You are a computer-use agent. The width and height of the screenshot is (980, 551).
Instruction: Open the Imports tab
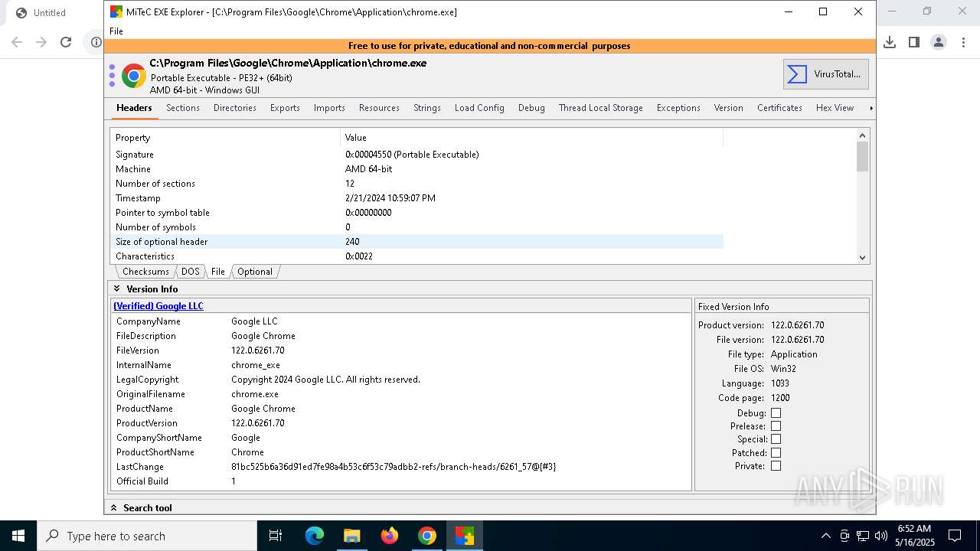(329, 108)
